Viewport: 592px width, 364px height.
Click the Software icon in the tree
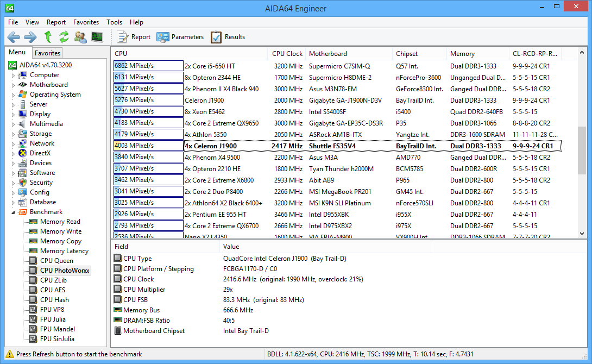(23, 173)
